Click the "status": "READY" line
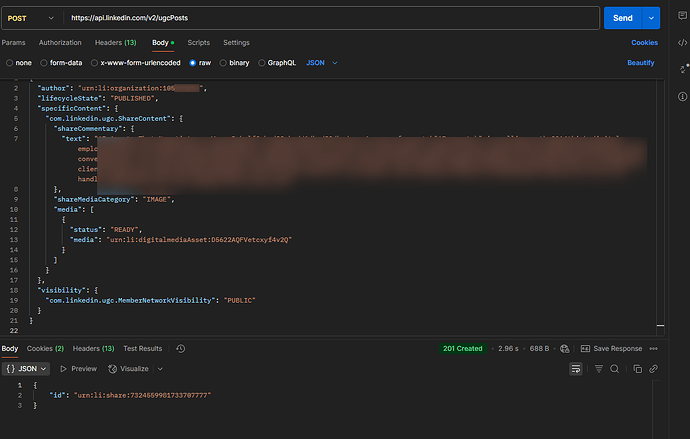 pos(106,230)
